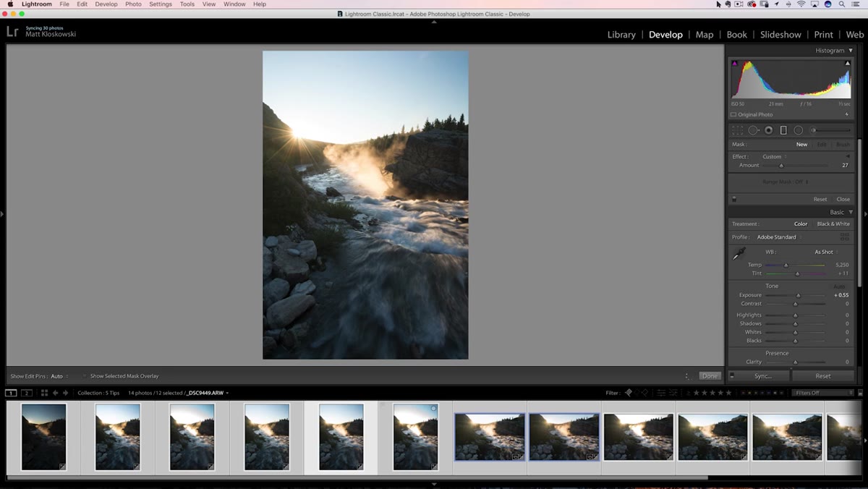Click New in the Mask row
This screenshot has height=489, width=868.
[x=802, y=144]
